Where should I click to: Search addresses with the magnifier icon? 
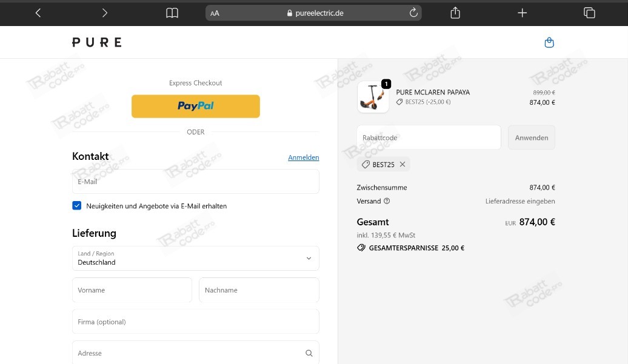(x=309, y=353)
